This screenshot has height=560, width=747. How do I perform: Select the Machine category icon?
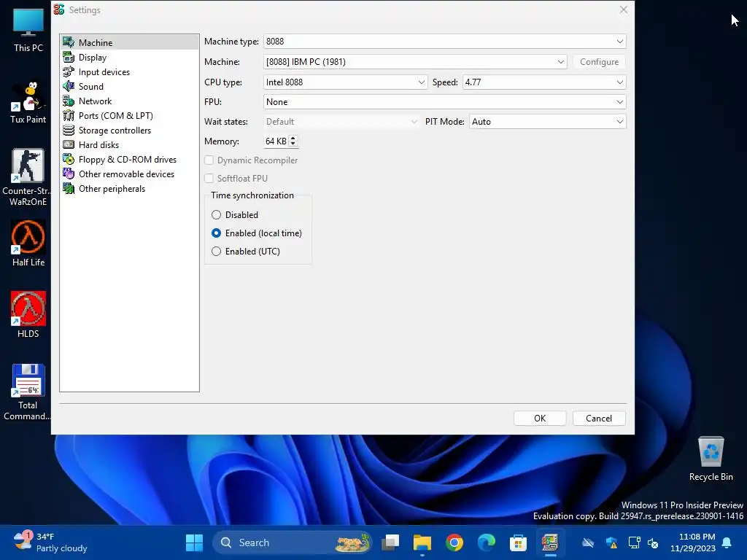69,42
